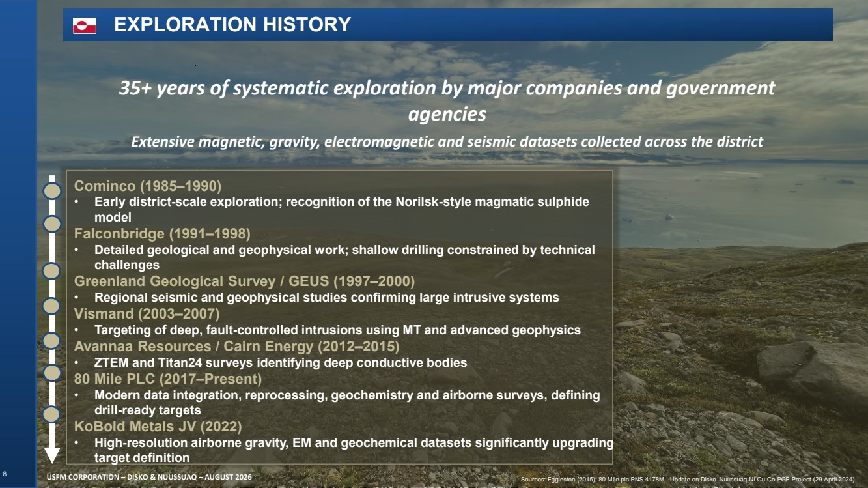The image size is (868, 488).
Task: Select the "Vismand (2003–2007)" heading
Action: coord(147,313)
